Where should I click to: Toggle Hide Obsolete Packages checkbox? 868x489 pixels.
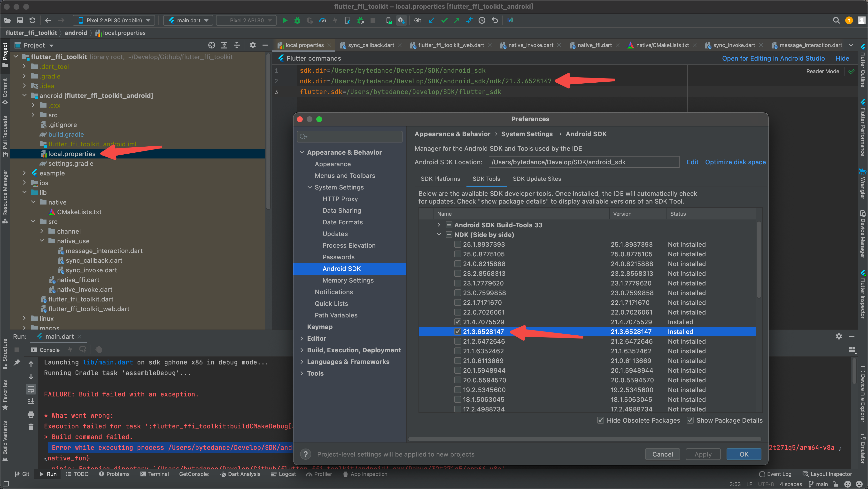pyautogui.click(x=600, y=420)
